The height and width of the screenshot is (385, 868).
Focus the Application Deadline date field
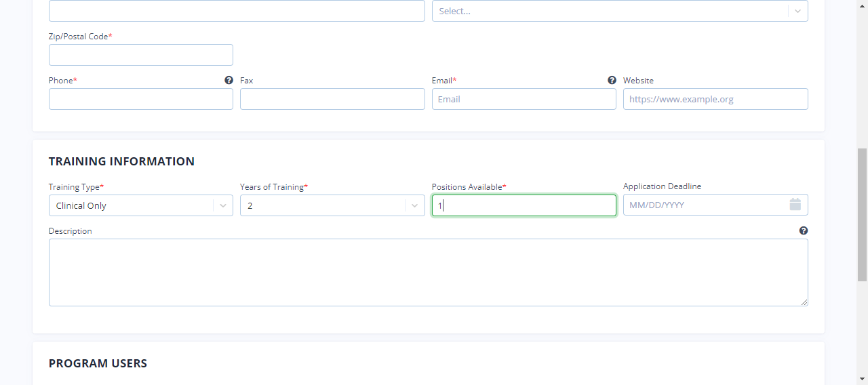pyautogui.click(x=715, y=205)
